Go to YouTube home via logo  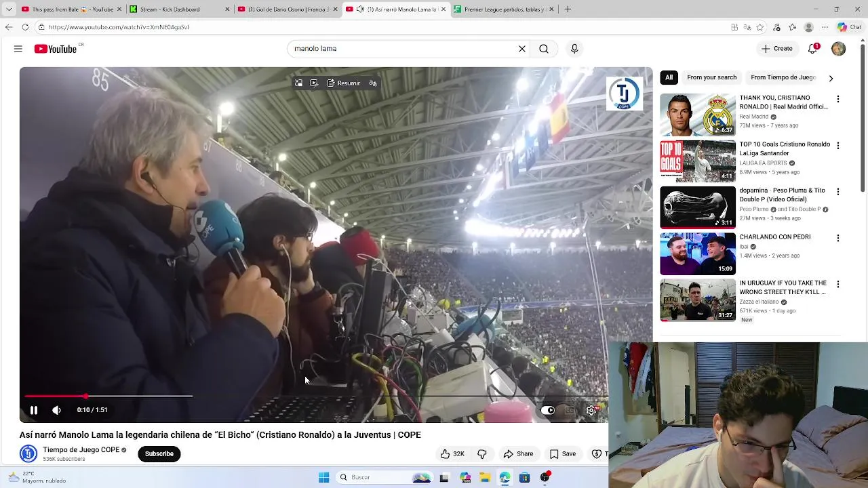click(x=56, y=49)
